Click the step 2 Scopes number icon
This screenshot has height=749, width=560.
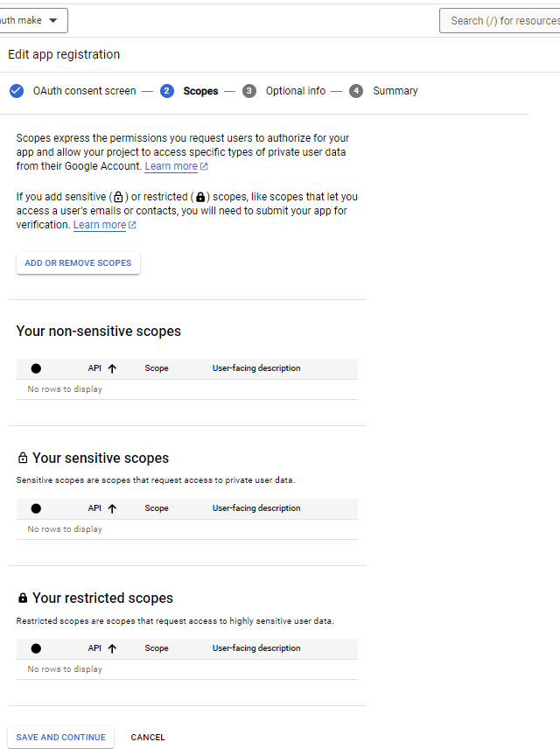[x=167, y=91]
